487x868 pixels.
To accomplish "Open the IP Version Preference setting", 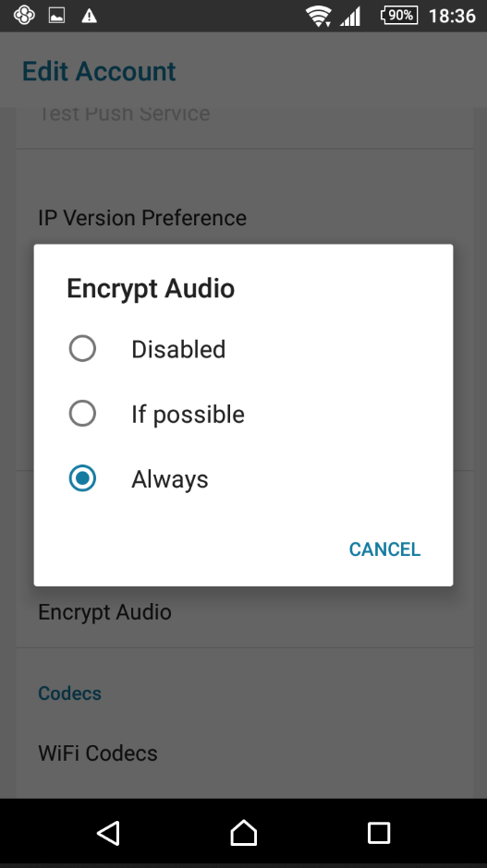I will (142, 218).
